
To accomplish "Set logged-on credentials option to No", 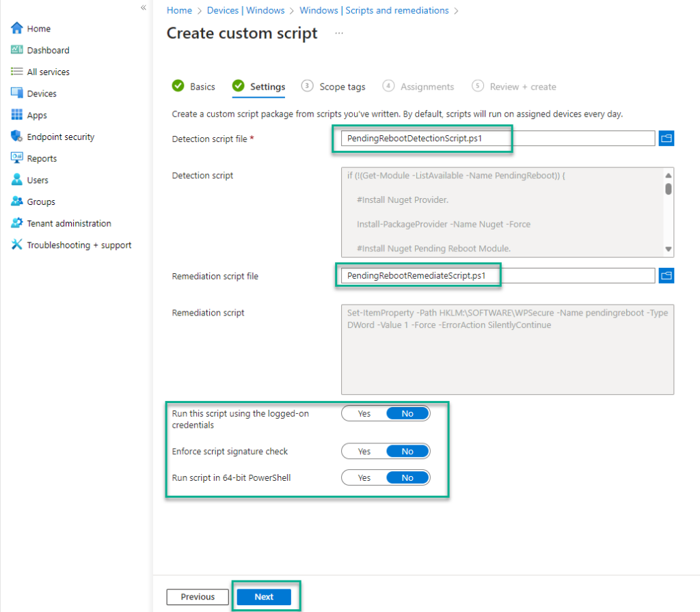I will click(x=407, y=413).
